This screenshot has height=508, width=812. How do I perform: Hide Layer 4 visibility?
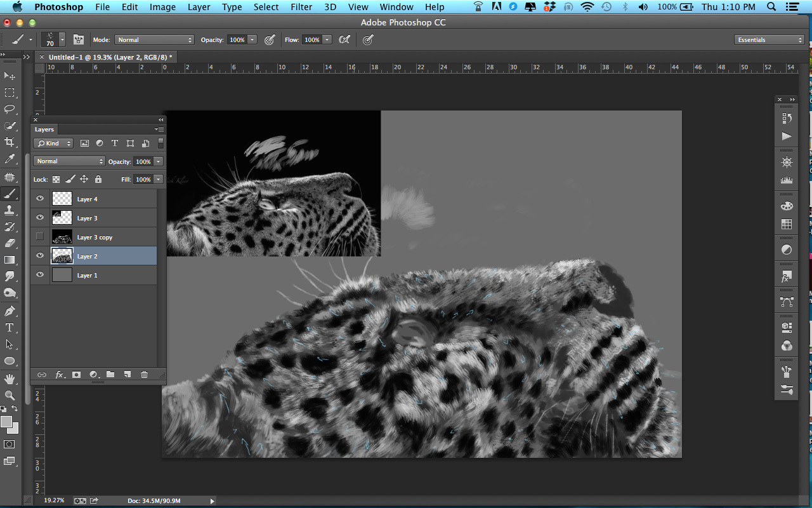coord(40,199)
